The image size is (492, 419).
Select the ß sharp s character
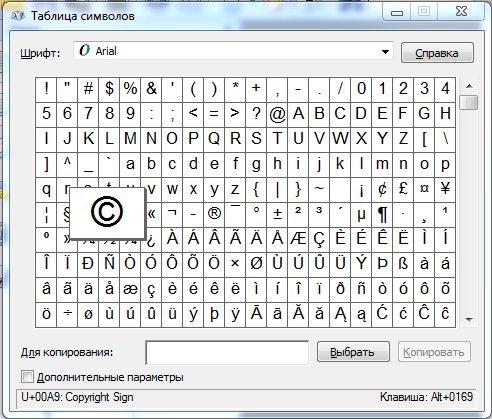(x=403, y=264)
